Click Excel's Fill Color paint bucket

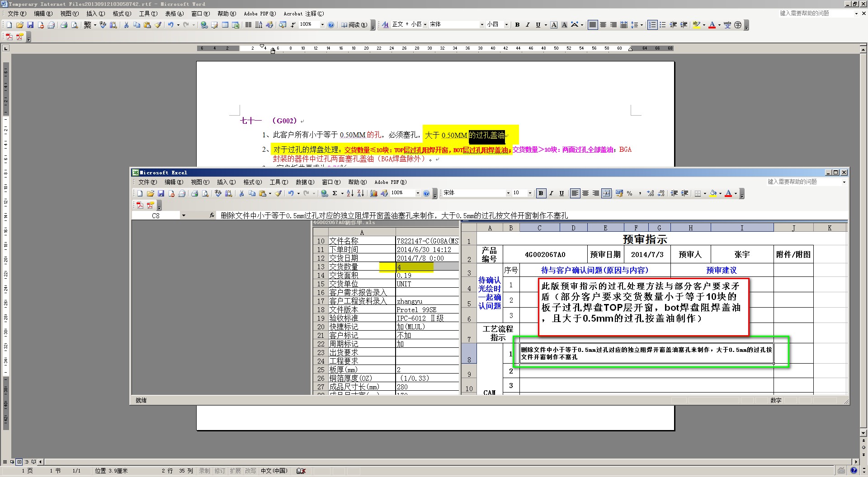point(713,193)
